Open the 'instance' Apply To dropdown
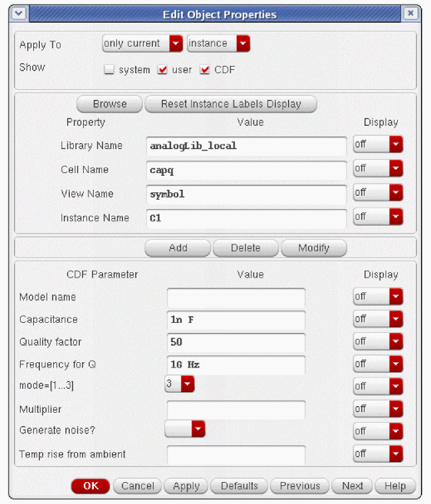The width and height of the screenshot is (431, 504). tap(218, 43)
